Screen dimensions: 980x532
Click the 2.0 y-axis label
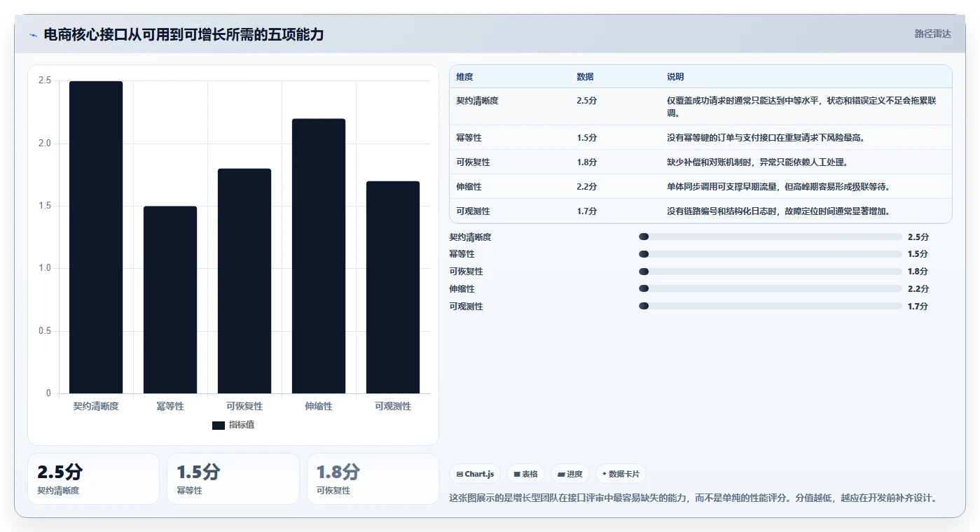(45, 143)
